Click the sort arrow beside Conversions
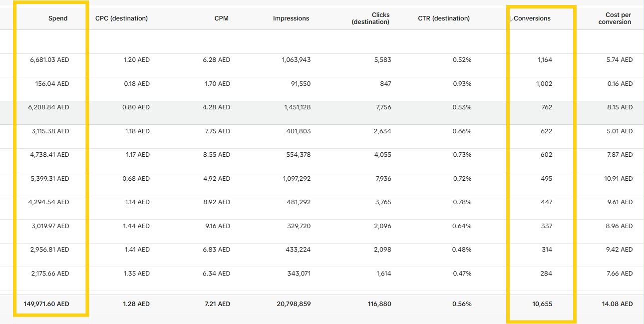 point(511,18)
